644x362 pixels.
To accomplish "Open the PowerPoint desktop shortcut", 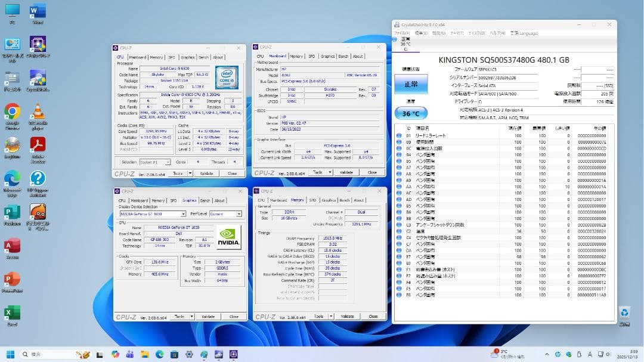I will [13, 283].
